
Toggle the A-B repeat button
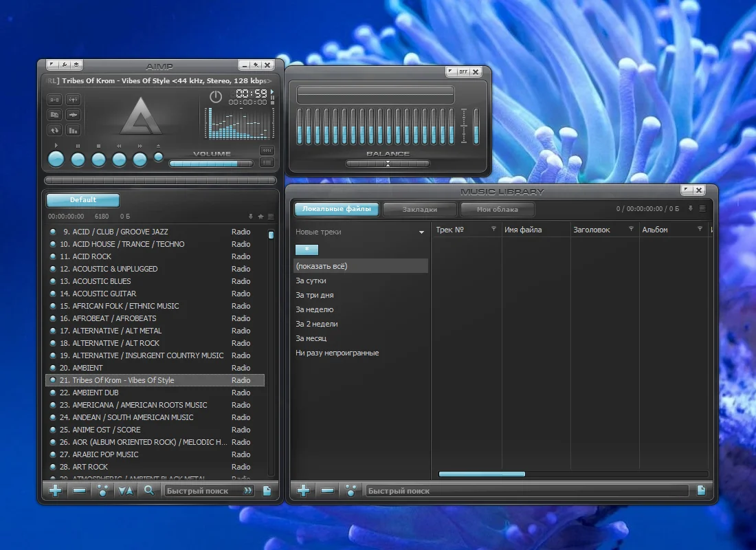pyautogui.click(x=54, y=100)
